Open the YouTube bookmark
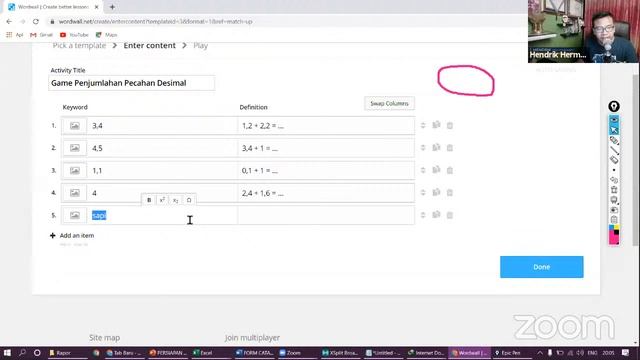The image size is (640, 360). click(74, 35)
